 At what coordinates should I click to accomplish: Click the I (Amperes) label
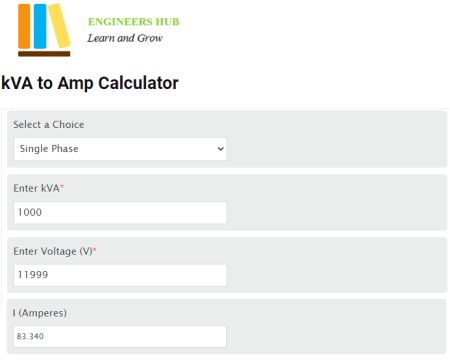tap(40, 313)
